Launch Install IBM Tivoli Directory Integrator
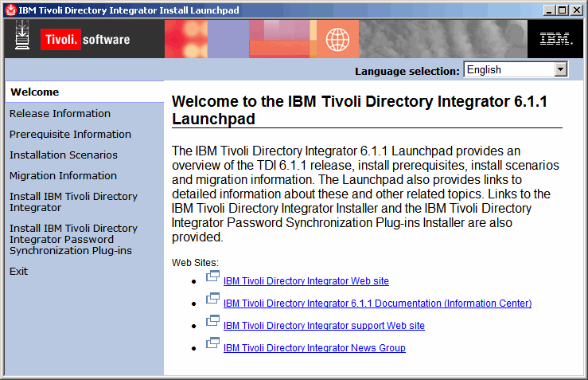This screenshot has height=380, width=588. point(73,202)
